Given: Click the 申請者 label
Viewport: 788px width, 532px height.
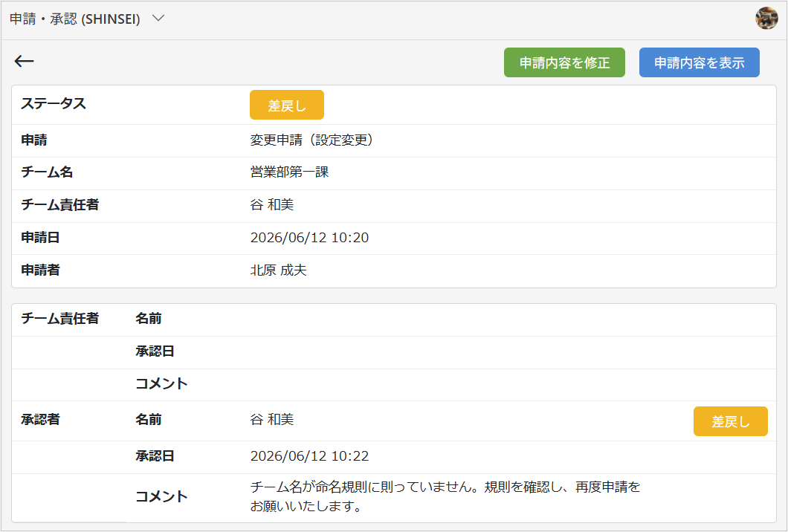Looking at the screenshot, I should tap(40, 270).
